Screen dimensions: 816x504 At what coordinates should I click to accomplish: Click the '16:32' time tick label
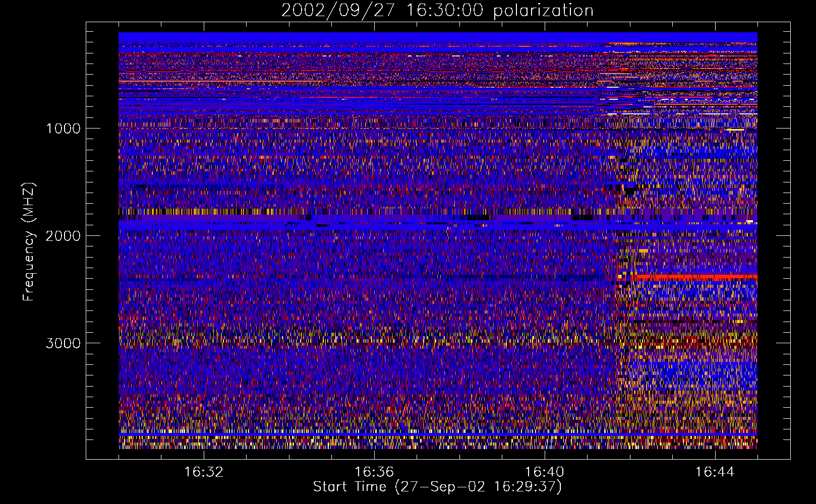click(x=204, y=472)
